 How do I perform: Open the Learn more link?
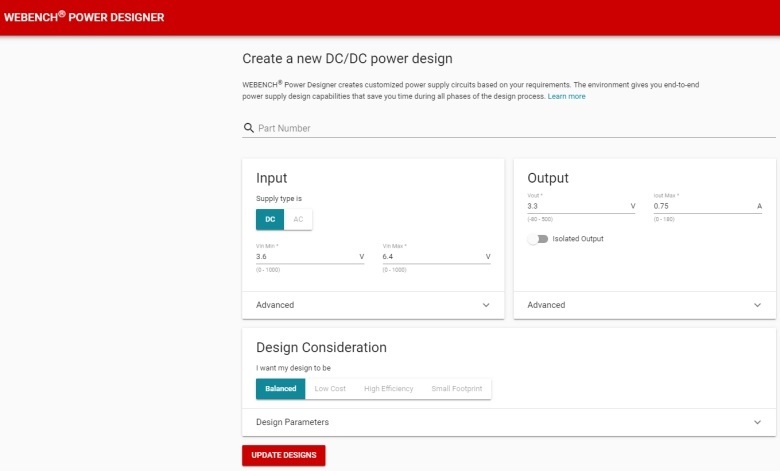pos(566,96)
